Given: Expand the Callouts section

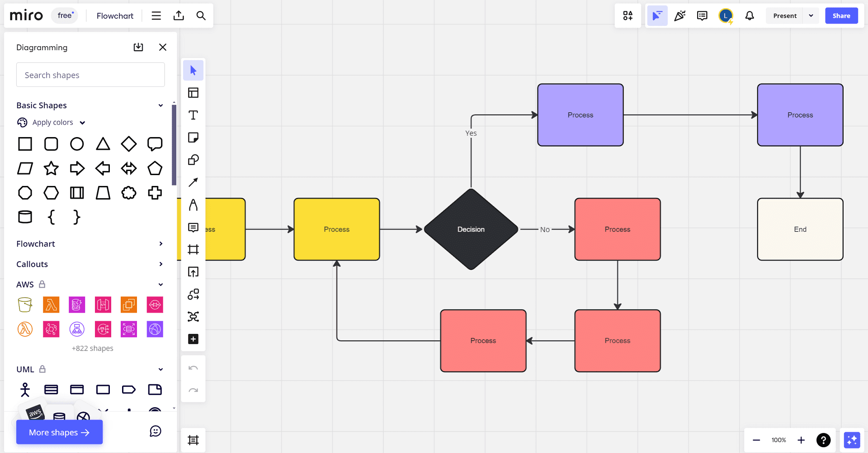Looking at the screenshot, I should (x=160, y=264).
